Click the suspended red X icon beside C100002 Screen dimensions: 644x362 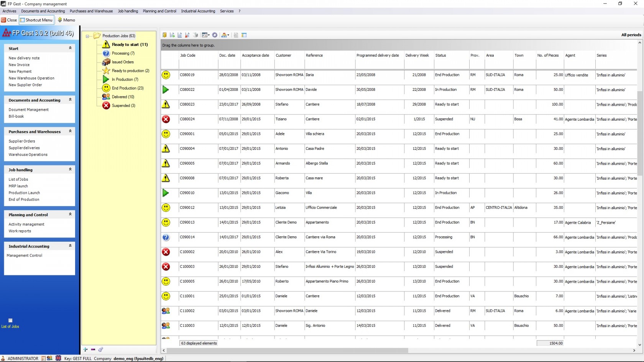click(x=166, y=252)
